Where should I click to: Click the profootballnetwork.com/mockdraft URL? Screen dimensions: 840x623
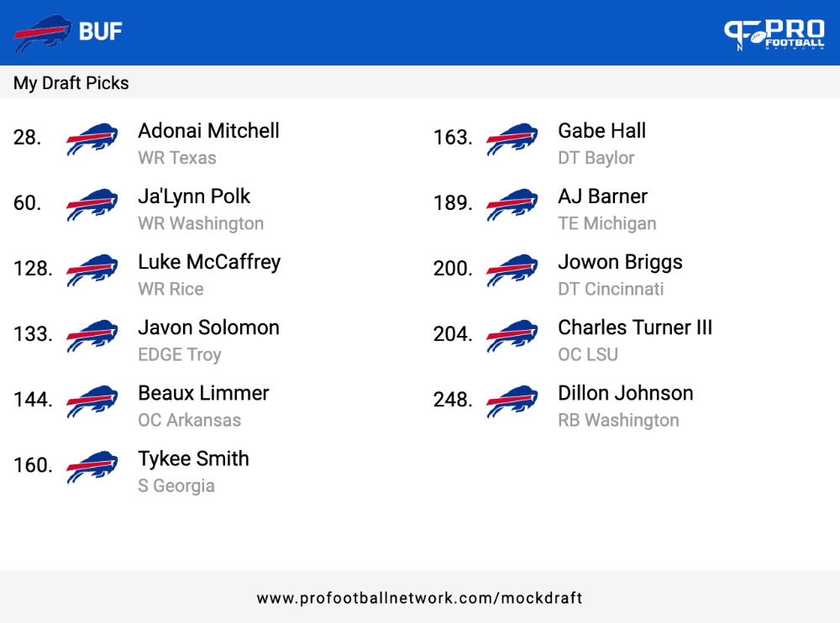[x=419, y=598]
